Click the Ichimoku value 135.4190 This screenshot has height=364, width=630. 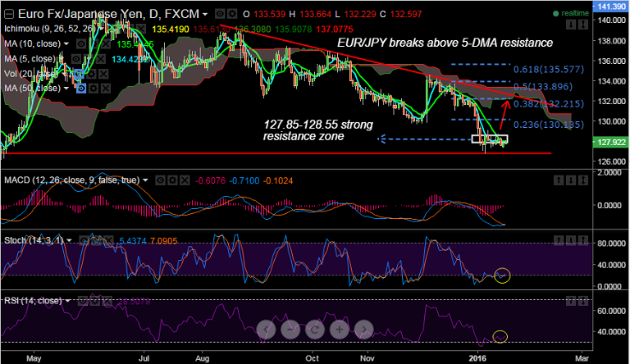pyautogui.click(x=171, y=30)
